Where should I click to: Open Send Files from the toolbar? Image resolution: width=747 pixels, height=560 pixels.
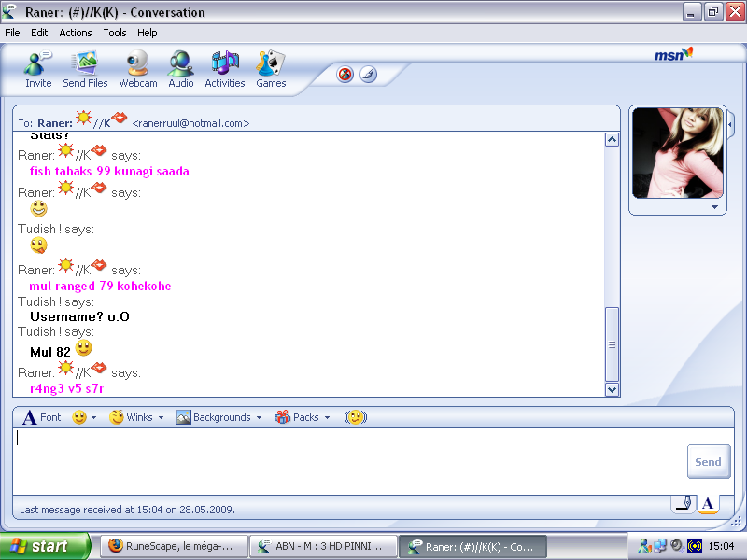(85, 69)
